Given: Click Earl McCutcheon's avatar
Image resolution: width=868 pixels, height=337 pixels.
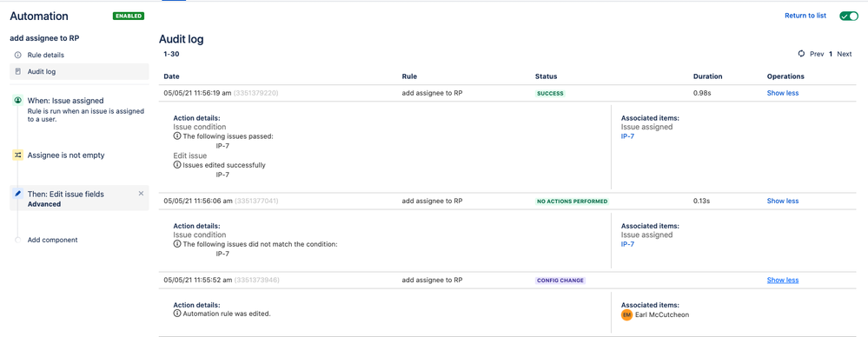Looking at the screenshot, I should point(626,315).
